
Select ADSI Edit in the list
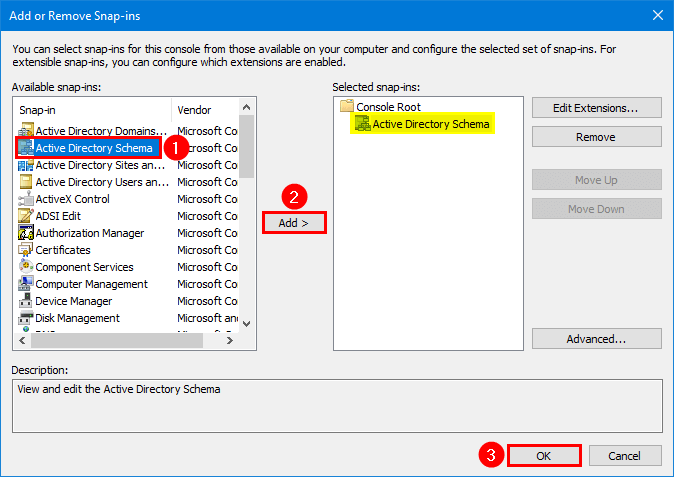[x=58, y=216]
